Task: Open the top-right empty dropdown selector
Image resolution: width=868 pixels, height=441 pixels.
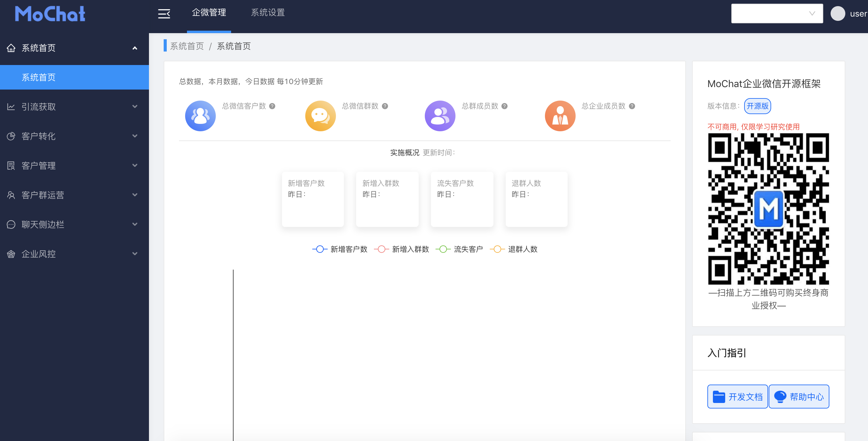Action: [x=777, y=13]
